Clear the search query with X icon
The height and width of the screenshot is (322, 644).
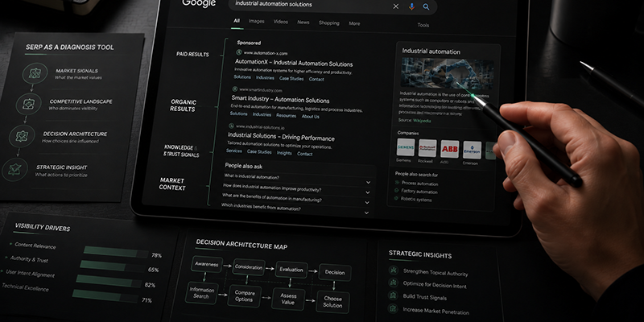tap(395, 6)
